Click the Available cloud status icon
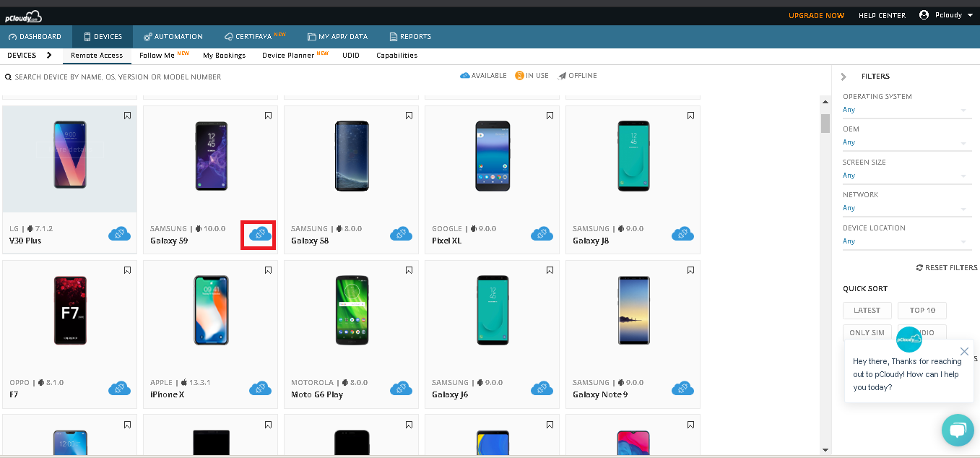 465,76
